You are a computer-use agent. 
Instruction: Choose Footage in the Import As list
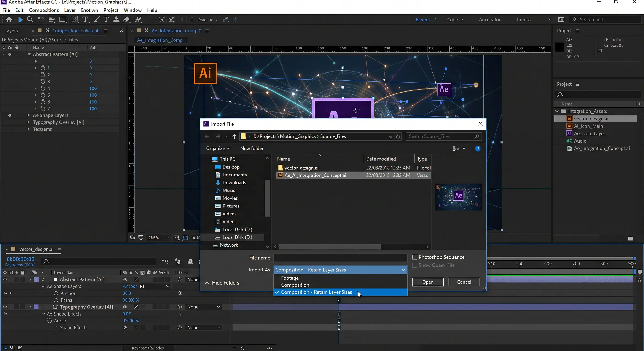click(340, 278)
